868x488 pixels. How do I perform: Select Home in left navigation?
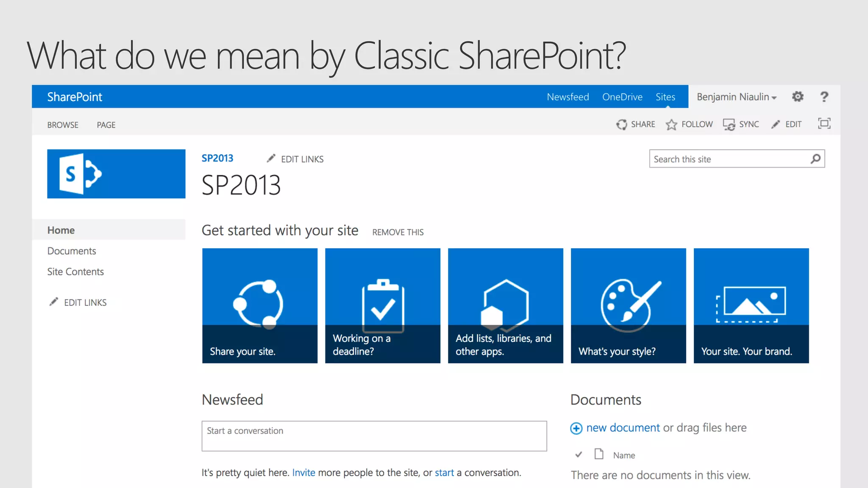coord(109,230)
